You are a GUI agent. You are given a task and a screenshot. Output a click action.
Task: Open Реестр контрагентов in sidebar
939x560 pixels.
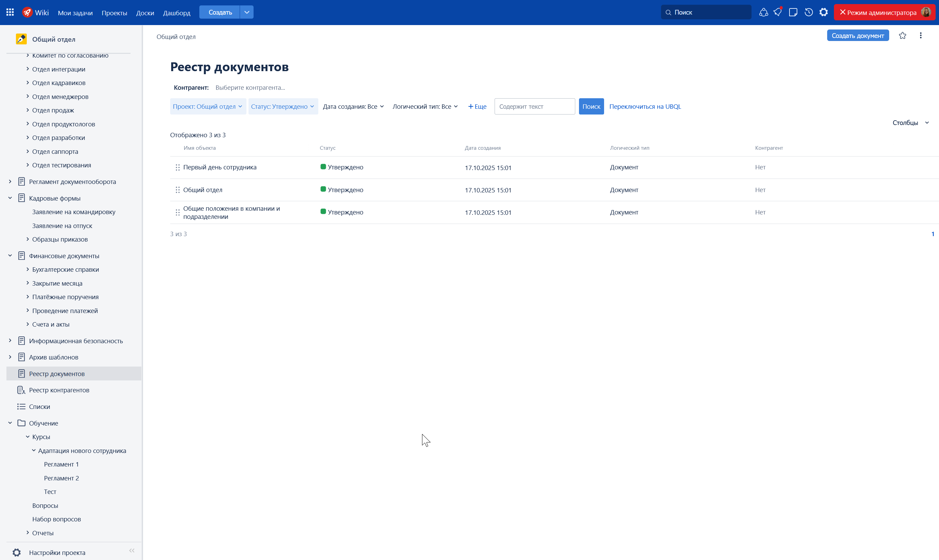click(59, 390)
